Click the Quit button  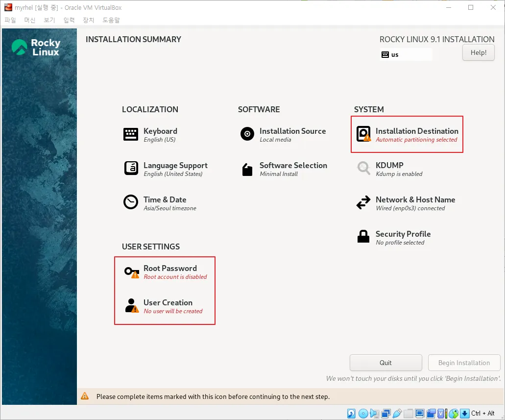(x=385, y=363)
